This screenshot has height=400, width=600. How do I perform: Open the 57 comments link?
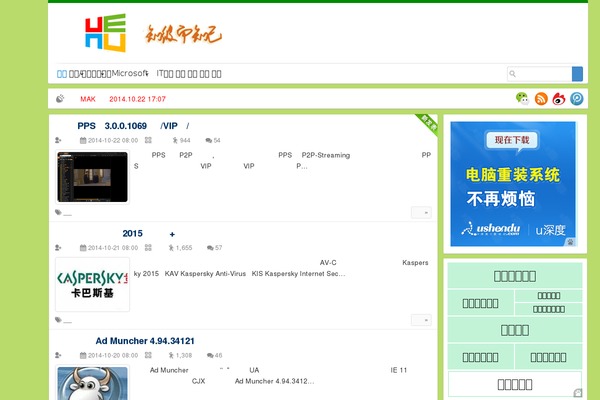pyautogui.click(x=214, y=248)
